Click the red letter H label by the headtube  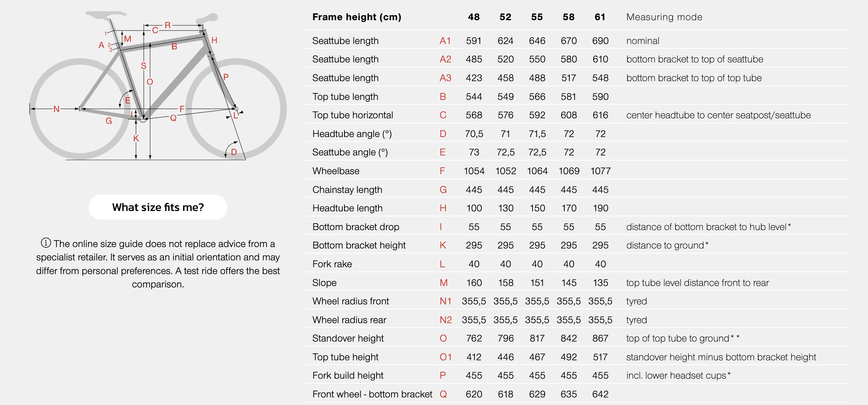[x=214, y=40]
